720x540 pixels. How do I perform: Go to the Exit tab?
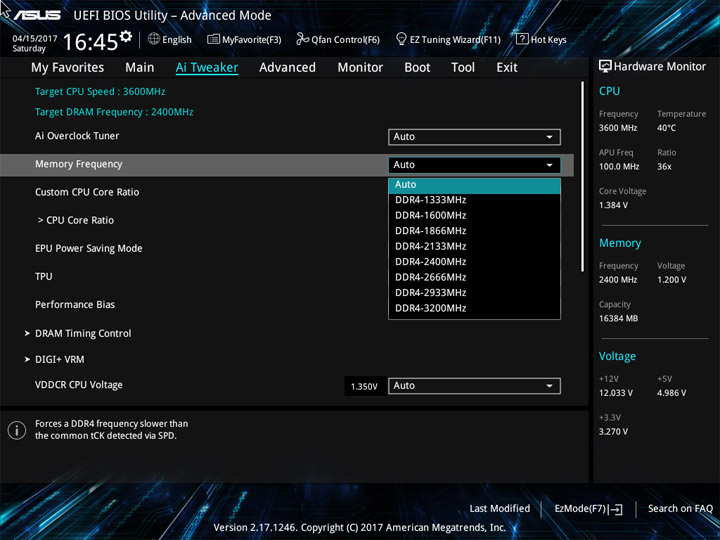tap(507, 68)
